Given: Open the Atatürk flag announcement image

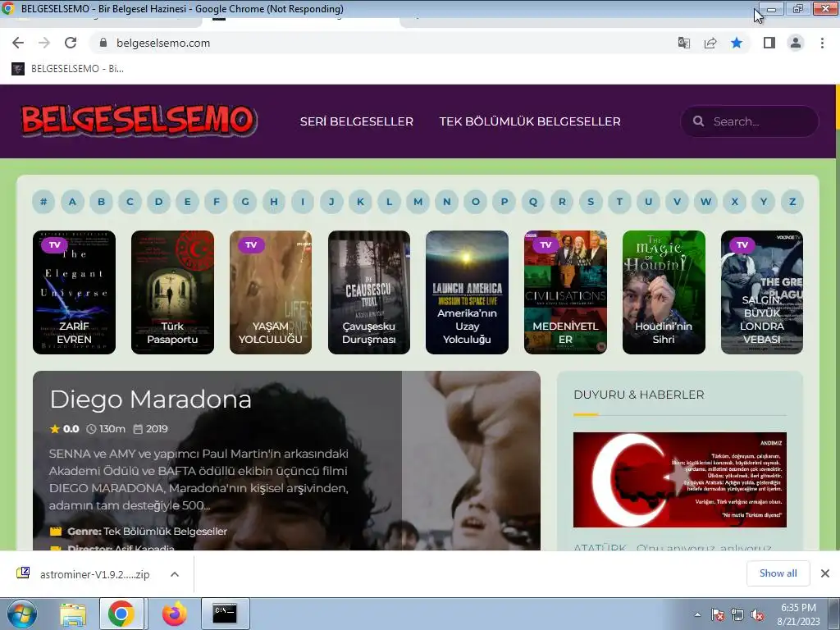Looking at the screenshot, I should (680, 479).
